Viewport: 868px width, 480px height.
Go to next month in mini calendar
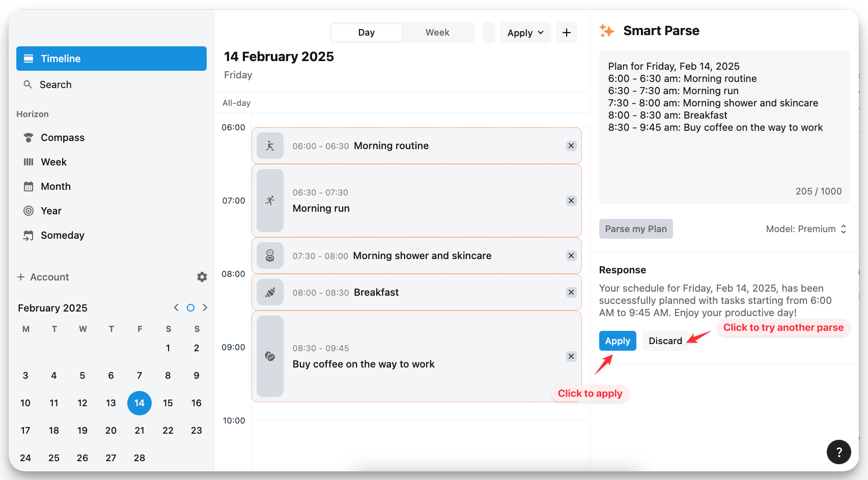click(x=205, y=307)
